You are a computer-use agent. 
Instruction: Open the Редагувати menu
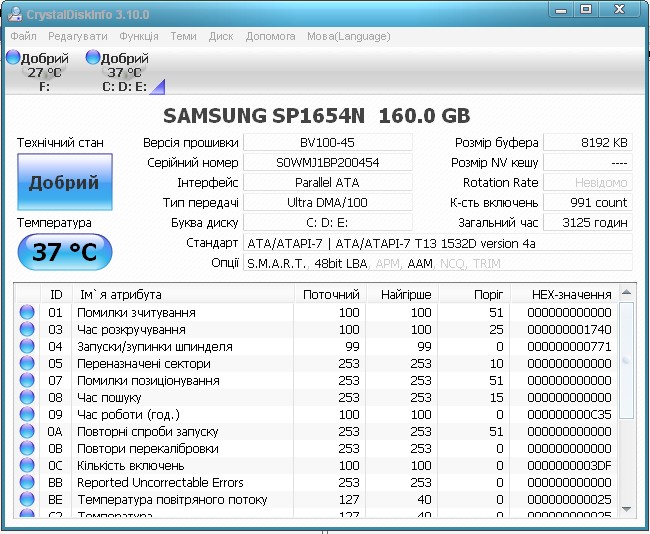coord(78,36)
